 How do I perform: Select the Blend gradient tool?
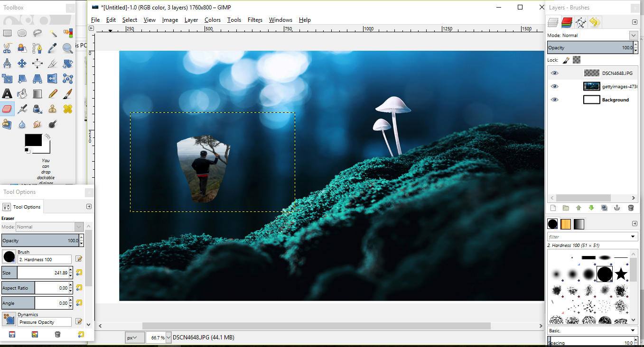[37, 94]
